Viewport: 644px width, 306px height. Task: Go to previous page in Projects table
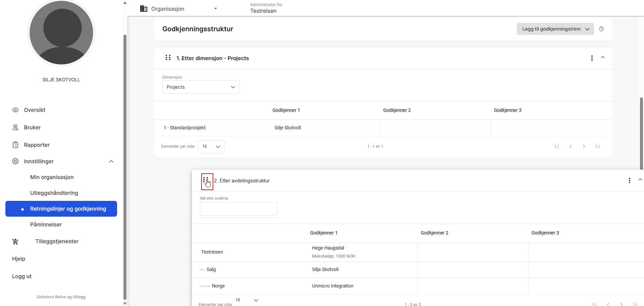point(571,146)
